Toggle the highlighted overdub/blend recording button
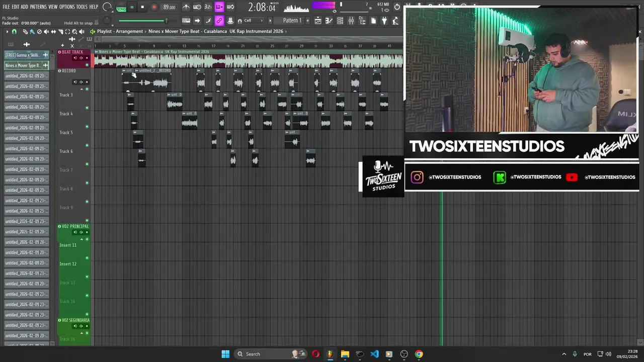The height and width of the screenshot is (362, 644). tap(219, 7)
